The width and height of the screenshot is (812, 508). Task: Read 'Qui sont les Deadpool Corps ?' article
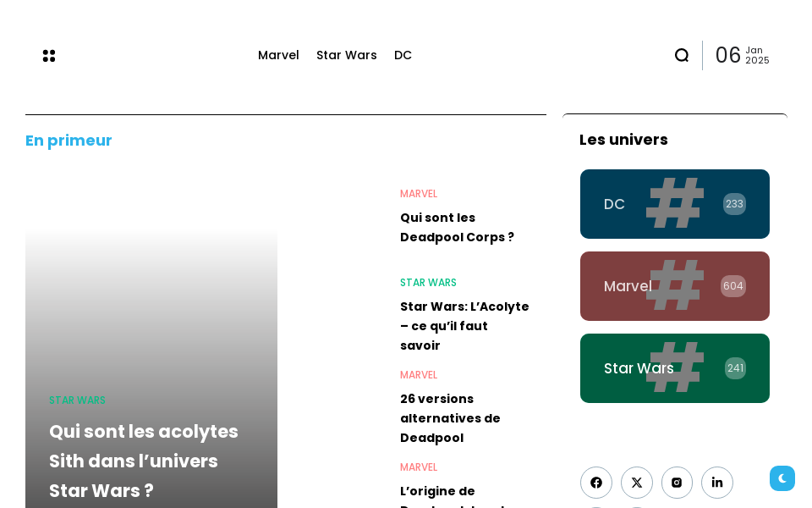(x=457, y=227)
